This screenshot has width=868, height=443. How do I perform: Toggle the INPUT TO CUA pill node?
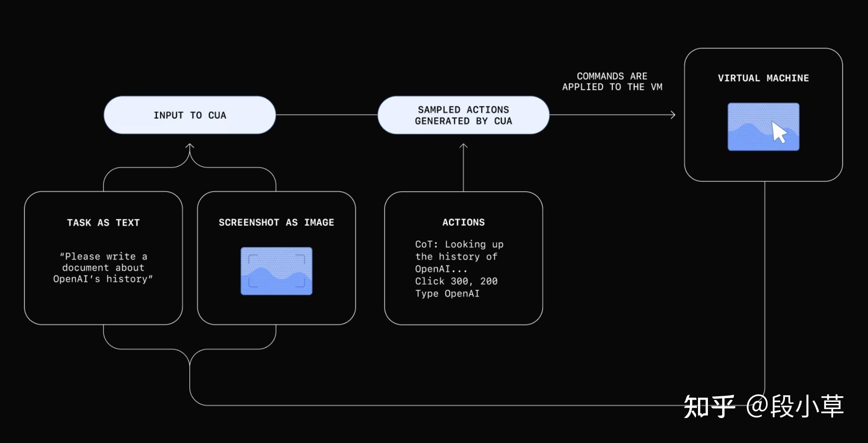[x=189, y=115]
